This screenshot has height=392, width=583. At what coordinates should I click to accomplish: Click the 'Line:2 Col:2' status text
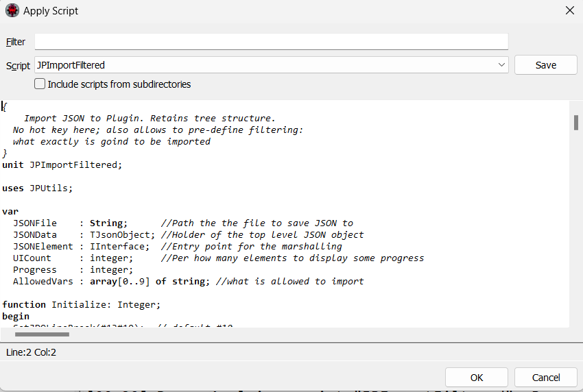click(31, 352)
